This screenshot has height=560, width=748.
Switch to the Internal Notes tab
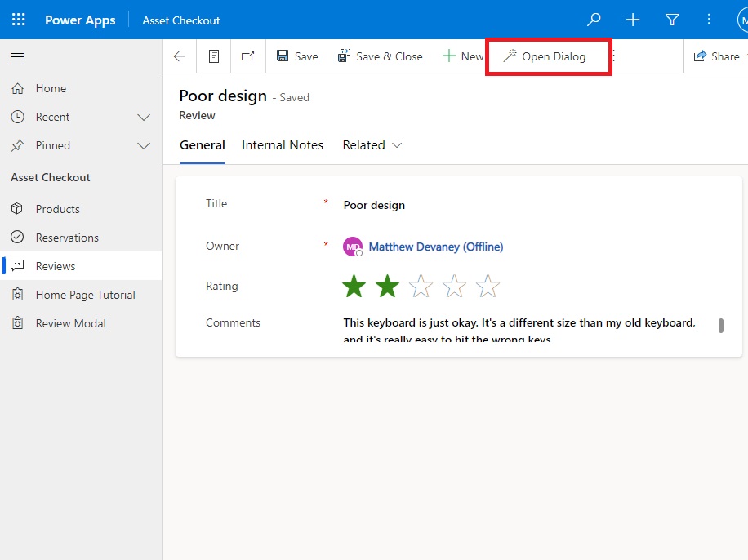(x=283, y=144)
